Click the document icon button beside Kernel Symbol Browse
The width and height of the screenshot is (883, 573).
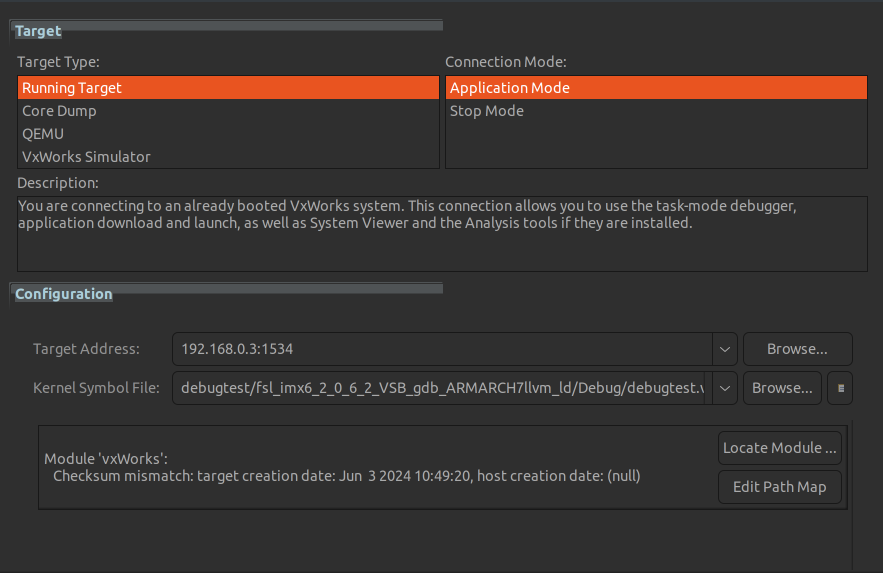840,388
